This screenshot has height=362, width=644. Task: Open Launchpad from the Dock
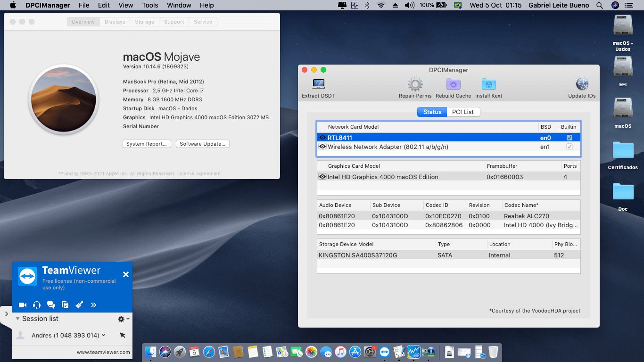(x=180, y=352)
